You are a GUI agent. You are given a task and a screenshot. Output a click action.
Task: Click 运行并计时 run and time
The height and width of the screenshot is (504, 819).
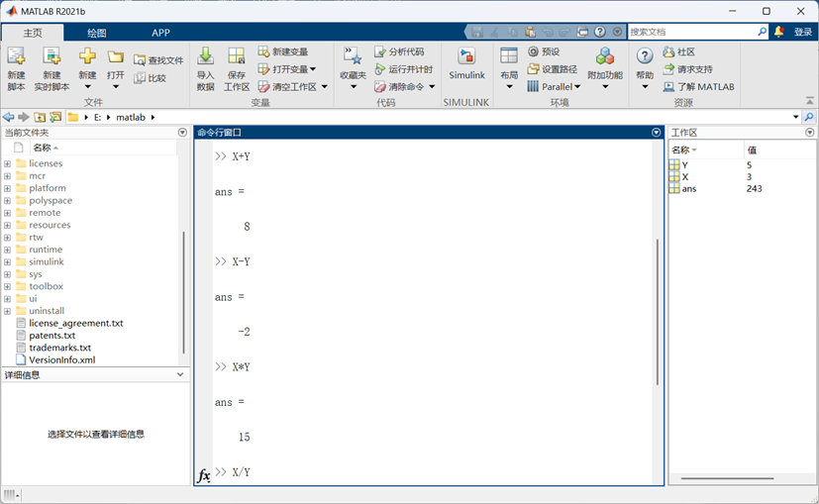pyautogui.click(x=404, y=69)
